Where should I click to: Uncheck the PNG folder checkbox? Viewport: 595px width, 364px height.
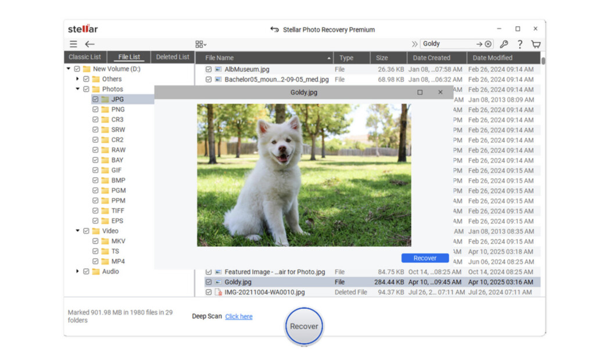(95, 109)
